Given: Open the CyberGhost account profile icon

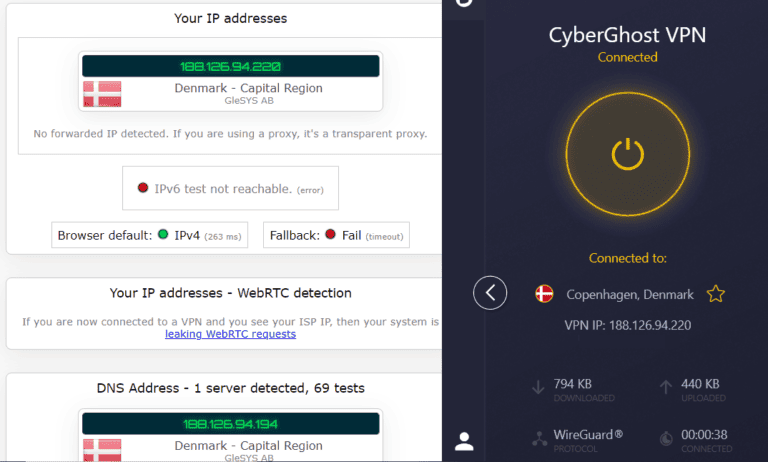Looking at the screenshot, I should [x=464, y=441].
